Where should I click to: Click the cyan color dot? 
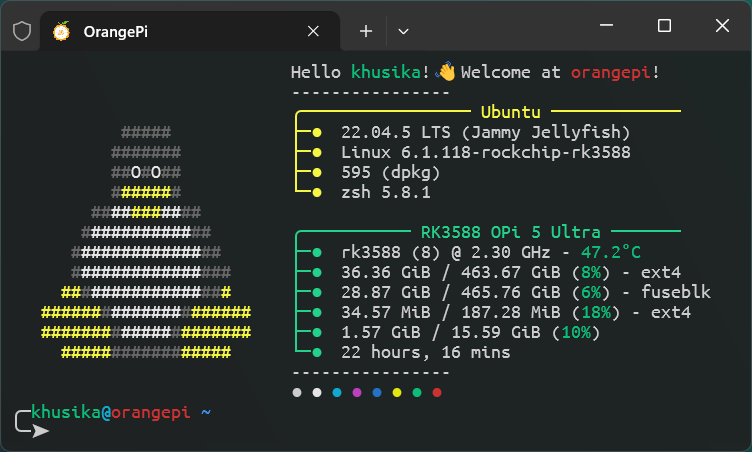point(337,393)
